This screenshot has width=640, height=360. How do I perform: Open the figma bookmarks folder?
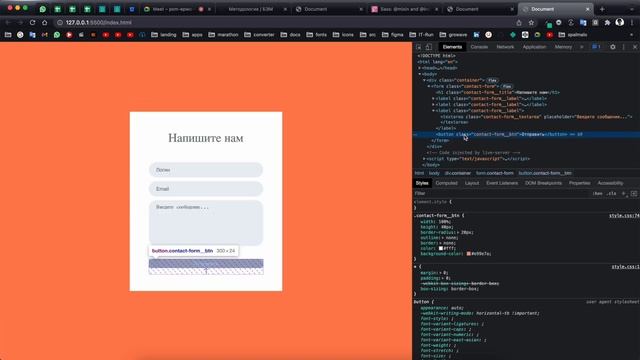[392, 35]
